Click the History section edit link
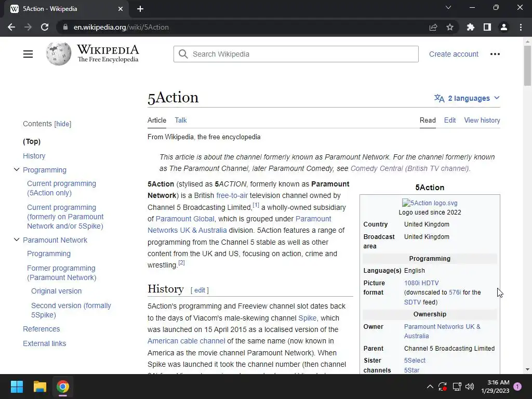 [x=199, y=290]
